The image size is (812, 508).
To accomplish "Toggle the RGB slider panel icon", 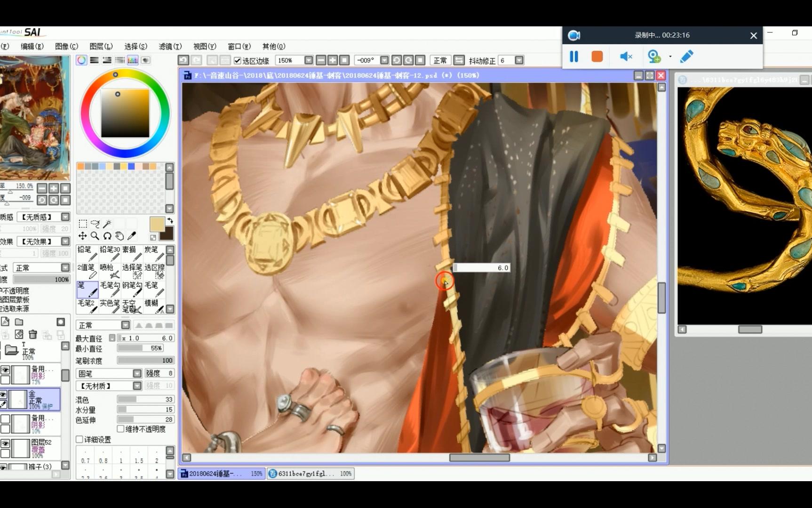I will coord(95,60).
